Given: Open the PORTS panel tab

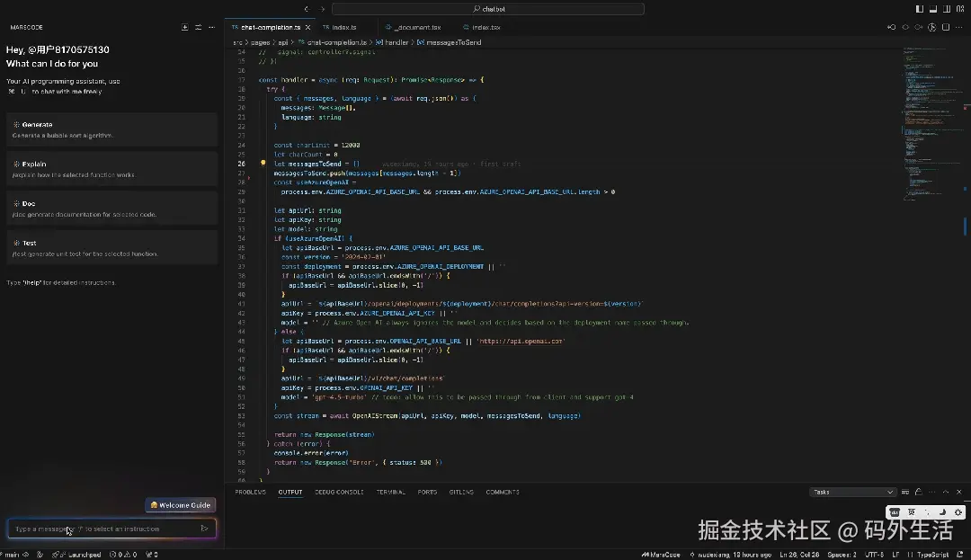Looking at the screenshot, I should (427, 492).
